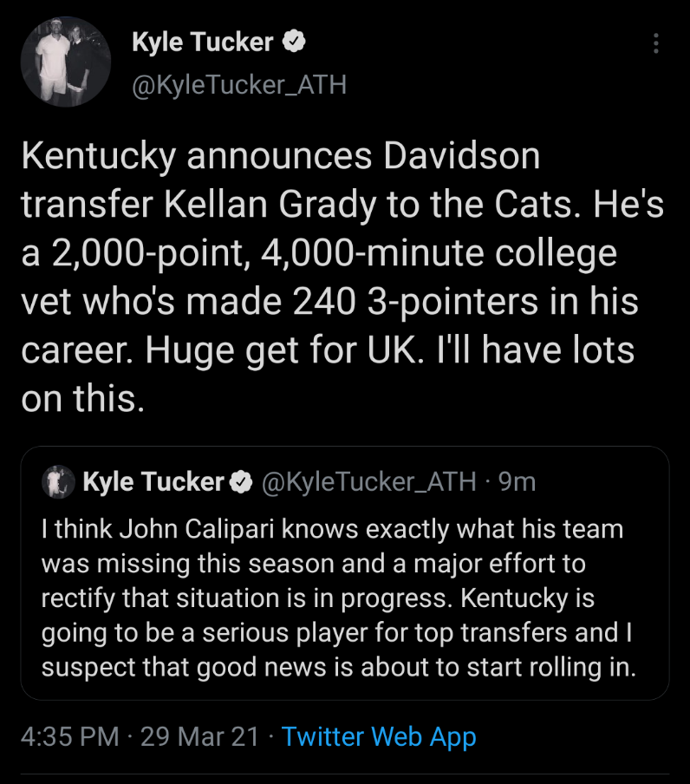Click the verified badge beside the top Kyle Tucker name
Viewport: 690px width, 784px height.
tap(295, 42)
